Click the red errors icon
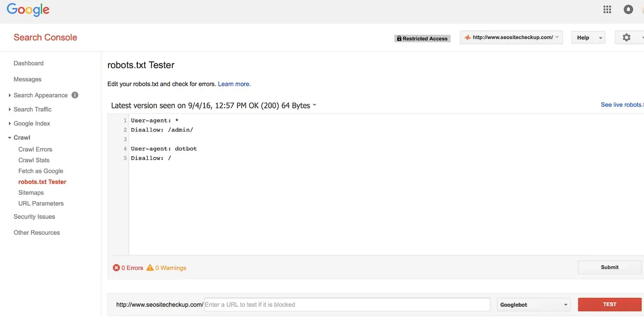The height and width of the screenshot is (318, 644). pyautogui.click(x=117, y=268)
